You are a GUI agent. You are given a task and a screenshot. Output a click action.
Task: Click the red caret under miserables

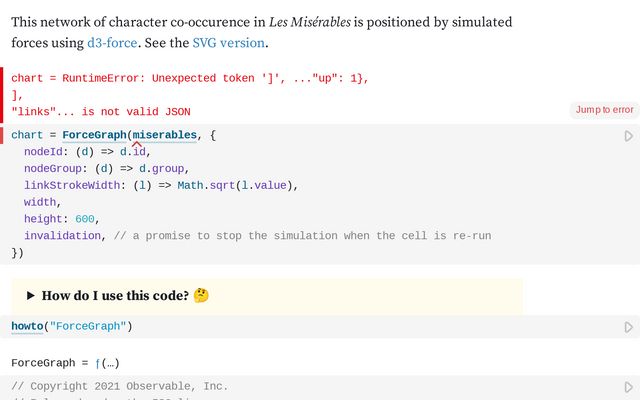[136, 146]
